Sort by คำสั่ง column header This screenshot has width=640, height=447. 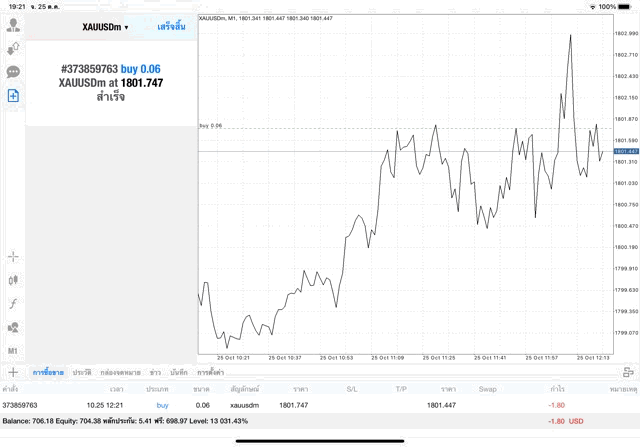click(x=10, y=389)
